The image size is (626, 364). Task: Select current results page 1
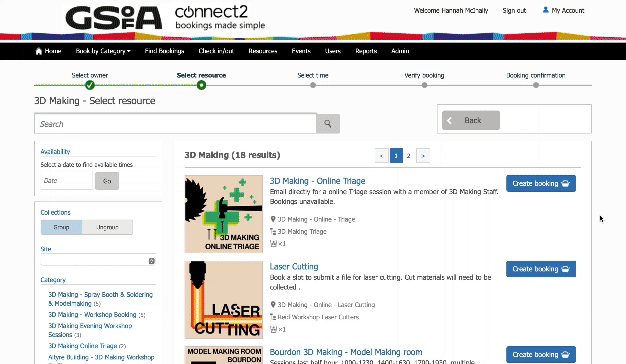(396, 156)
